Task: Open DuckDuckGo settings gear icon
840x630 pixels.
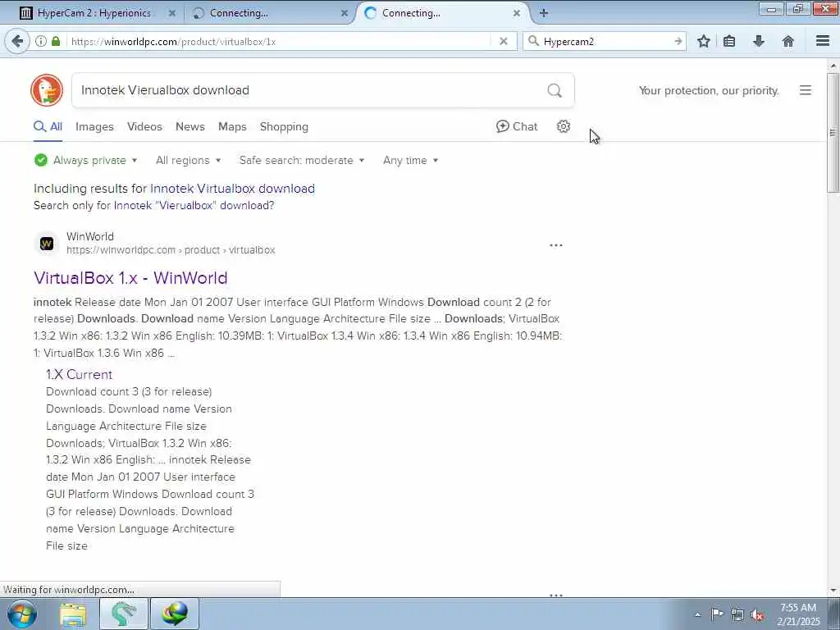Action: point(563,126)
